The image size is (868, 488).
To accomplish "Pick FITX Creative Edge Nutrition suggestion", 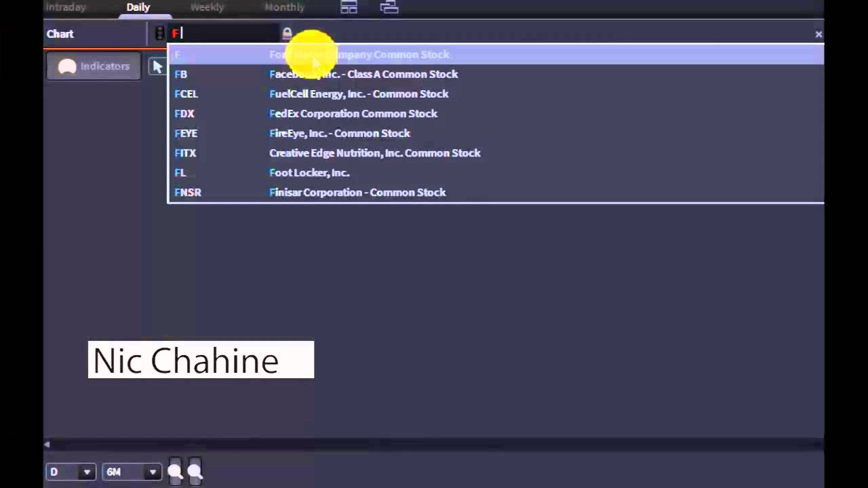I will pyautogui.click(x=496, y=152).
